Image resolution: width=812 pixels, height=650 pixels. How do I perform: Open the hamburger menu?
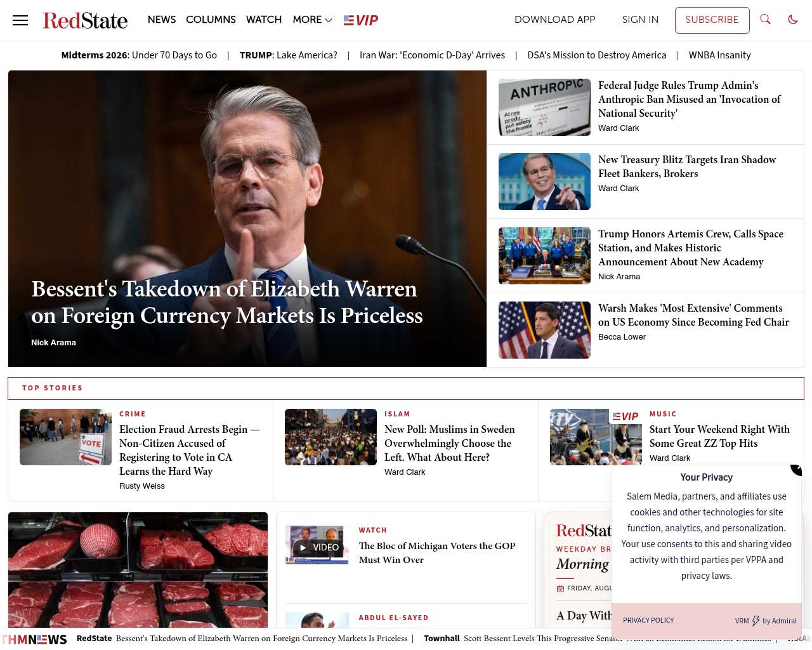(20, 20)
